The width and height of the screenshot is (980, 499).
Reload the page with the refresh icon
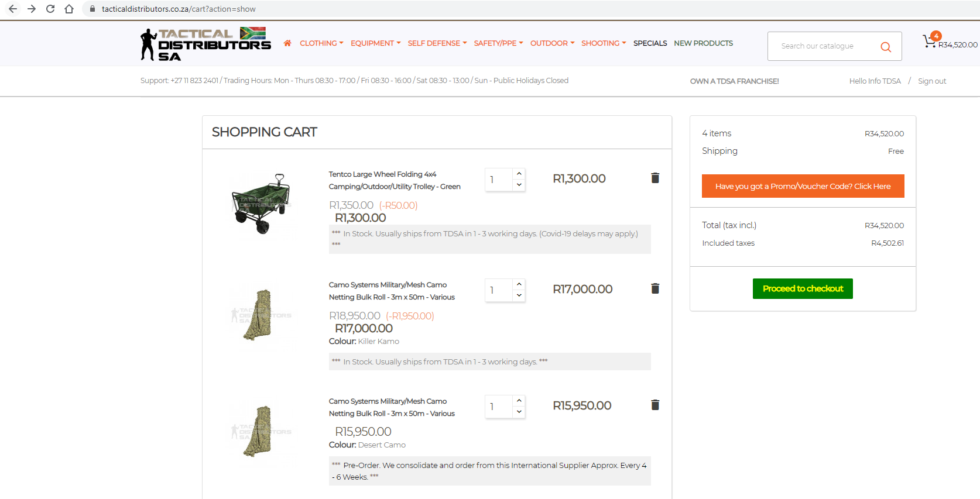50,9
